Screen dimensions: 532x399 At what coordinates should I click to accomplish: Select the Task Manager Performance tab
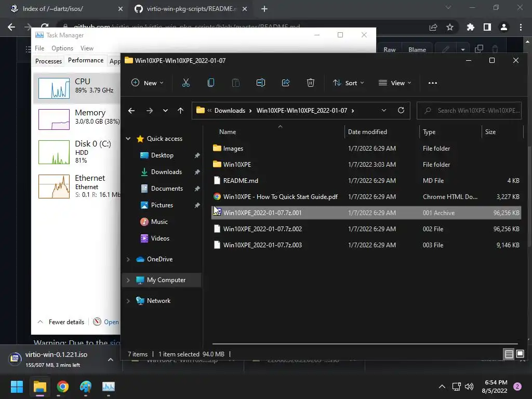pos(86,60)
